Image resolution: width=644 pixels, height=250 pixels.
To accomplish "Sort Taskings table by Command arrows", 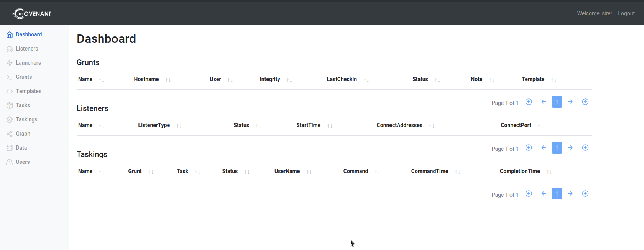I will 377,172.
